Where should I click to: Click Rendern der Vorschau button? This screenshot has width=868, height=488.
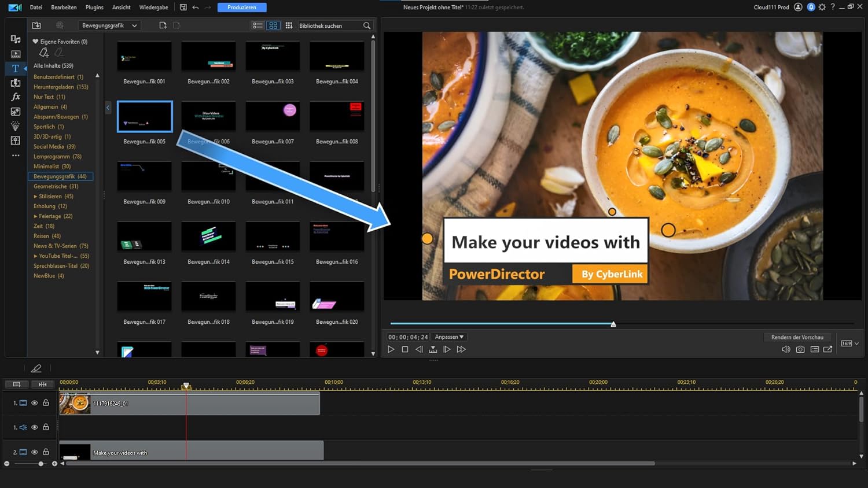coord(797,337)
